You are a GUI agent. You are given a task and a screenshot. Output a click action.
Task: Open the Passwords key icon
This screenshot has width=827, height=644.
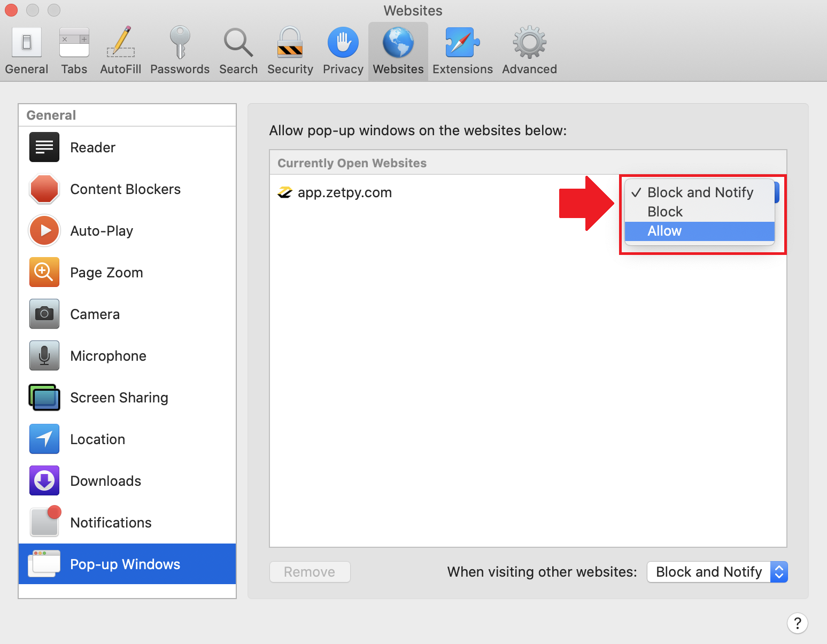pos(180,42)
